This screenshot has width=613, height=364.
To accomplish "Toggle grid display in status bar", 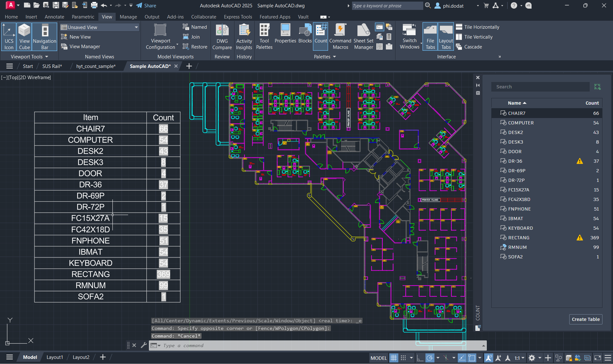I will coord(394,358).
